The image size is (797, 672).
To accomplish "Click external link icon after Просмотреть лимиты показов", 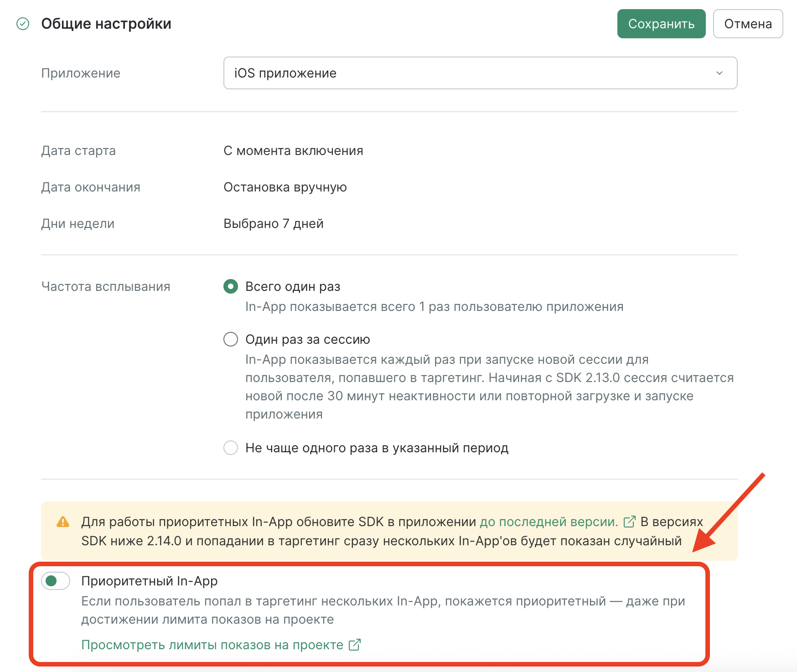I will coord(355,645).
